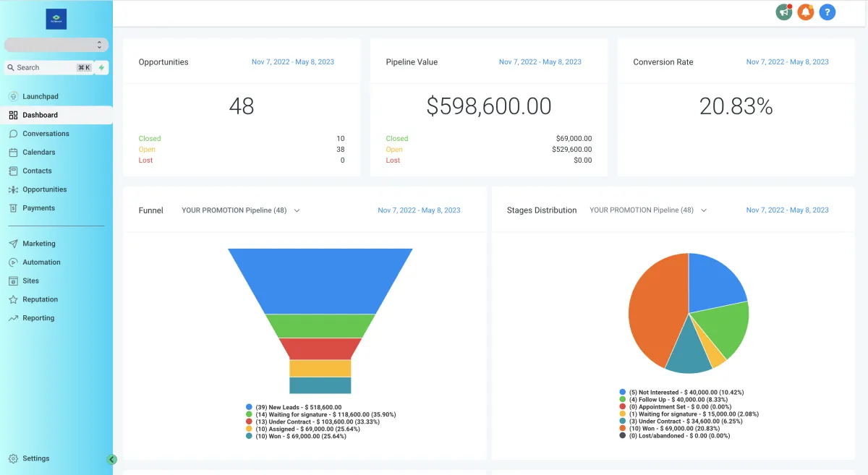Open Funnel card date range picker
The image size is (868, 475).
(x=419, y=210)
